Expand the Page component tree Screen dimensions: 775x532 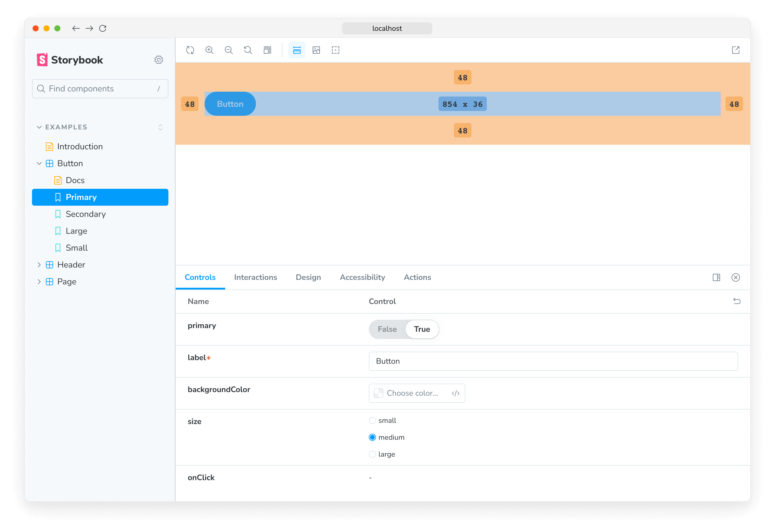point(38,281)
